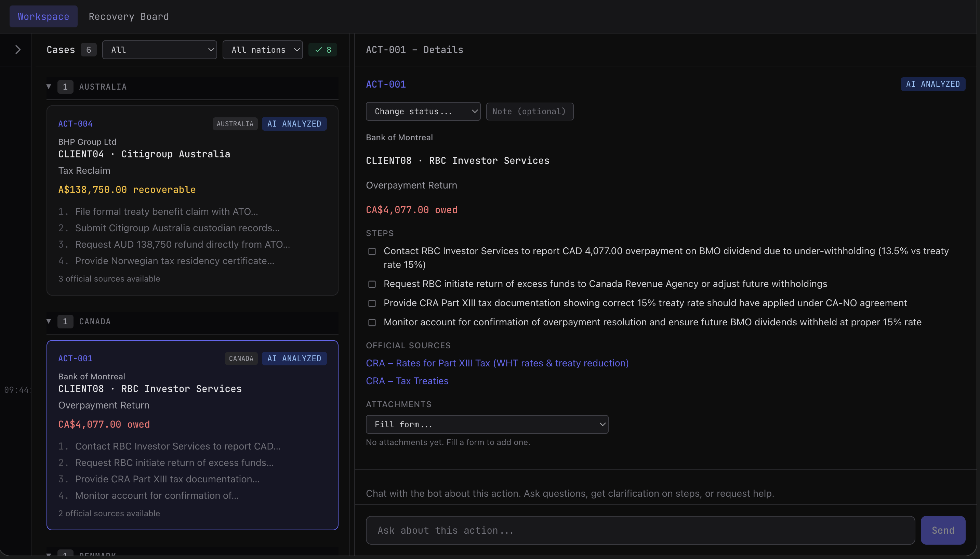This screenshot has width=980, height=559.
Task: Collapse the Canada group triangle
Action: pyautogui.click(x=49, y=321)
